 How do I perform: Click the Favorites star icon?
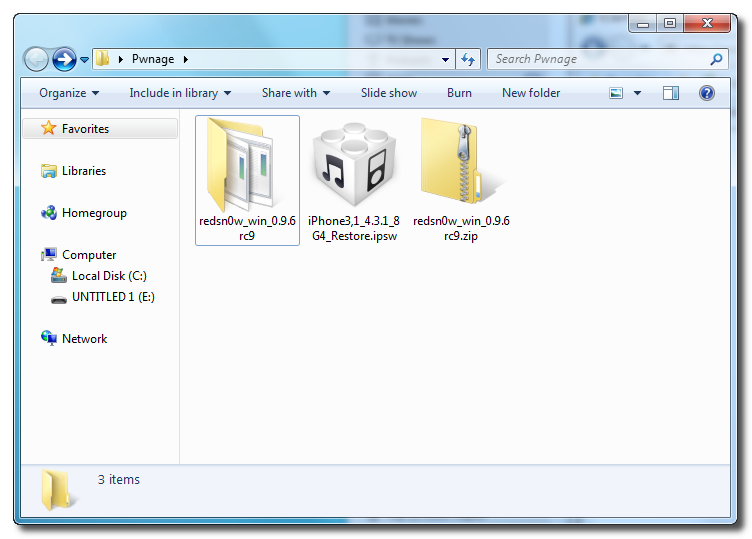(x=48, y=128)
